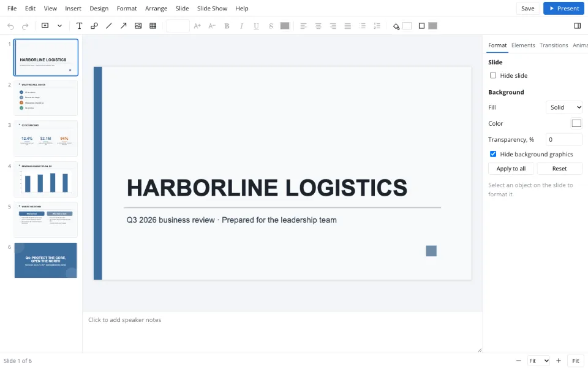
Task: Toggle underline formatting
Action: [256, 26]
